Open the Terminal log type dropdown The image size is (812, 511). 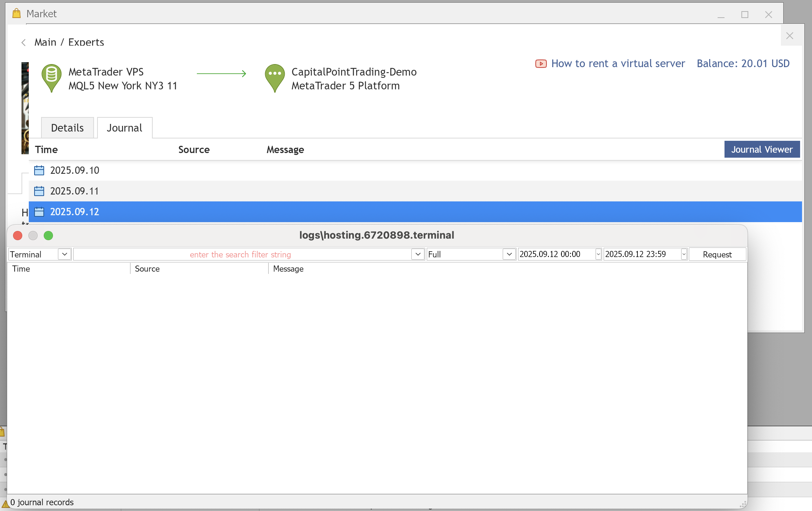point(64,254)
